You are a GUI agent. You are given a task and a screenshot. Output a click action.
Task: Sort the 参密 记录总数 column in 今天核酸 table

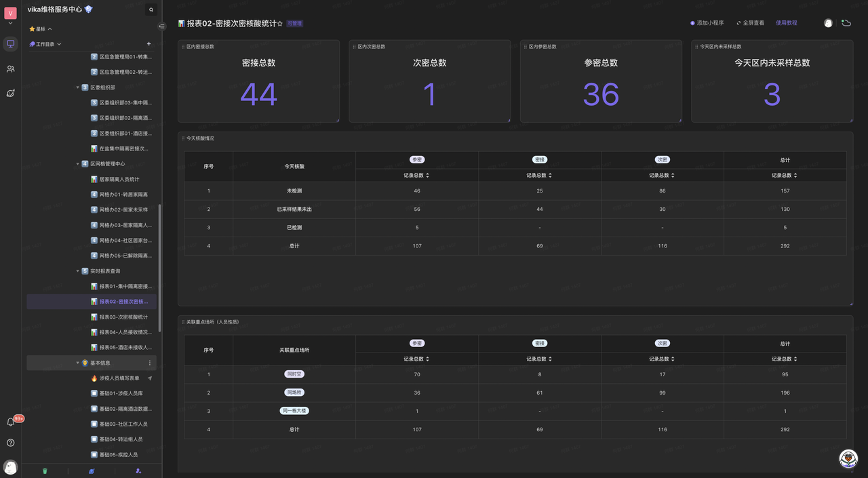coord(427,176)
